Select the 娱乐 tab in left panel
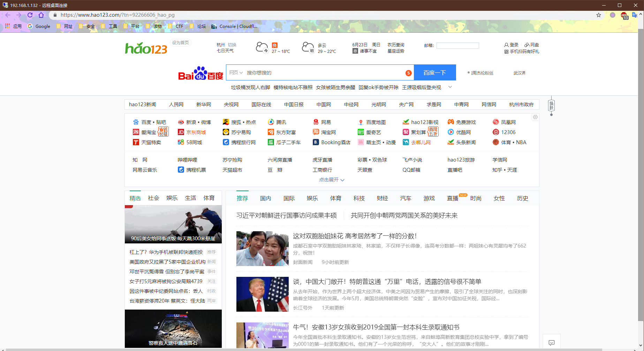The height and width of the screenshot is (351, 644). [172, 198]
